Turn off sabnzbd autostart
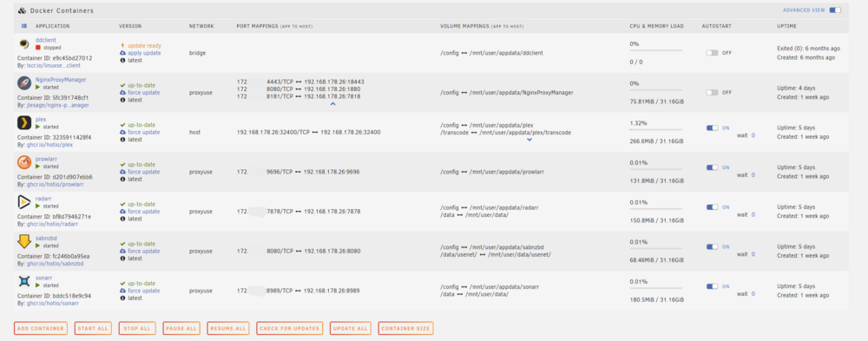 [x=712, y=247]
